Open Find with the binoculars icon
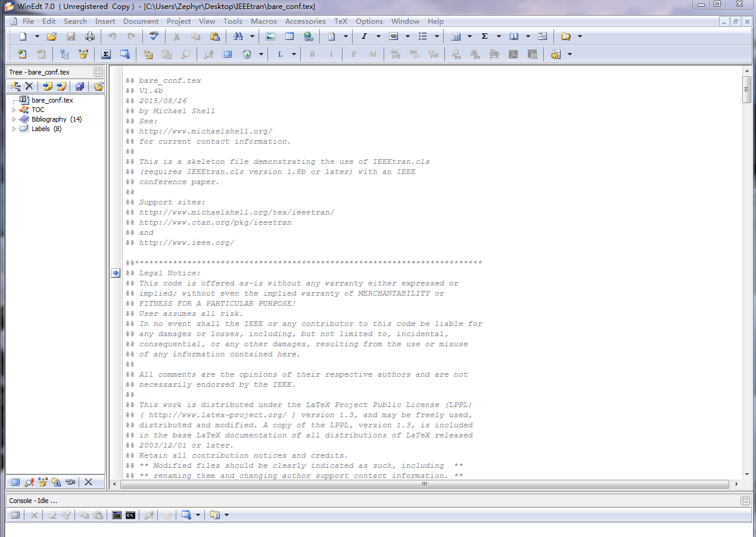 [238, 36]
